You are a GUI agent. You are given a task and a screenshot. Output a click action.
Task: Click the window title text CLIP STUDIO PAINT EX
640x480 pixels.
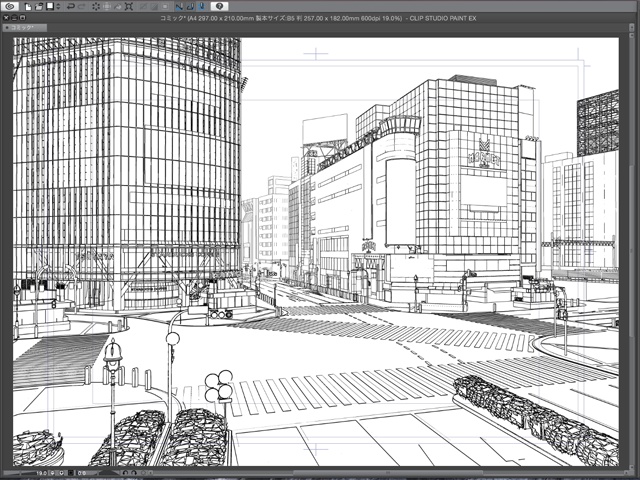pos(443,18)
